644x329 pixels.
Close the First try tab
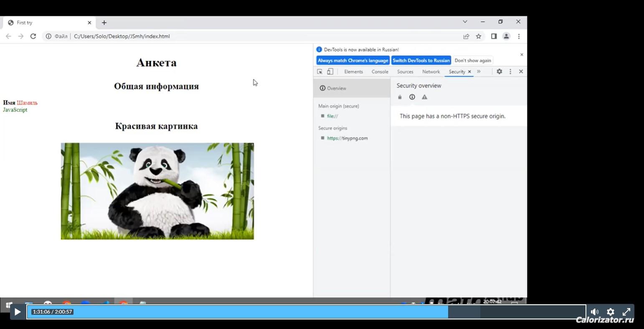tap(89, 23)
